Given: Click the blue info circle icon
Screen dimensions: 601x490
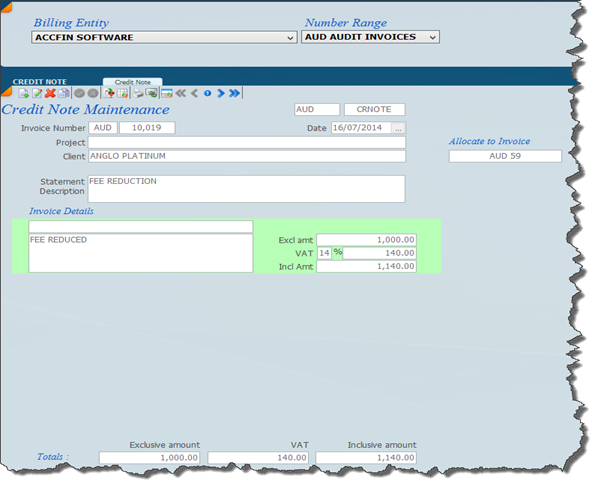Looking at the screenshot, I should pos(207,93).
